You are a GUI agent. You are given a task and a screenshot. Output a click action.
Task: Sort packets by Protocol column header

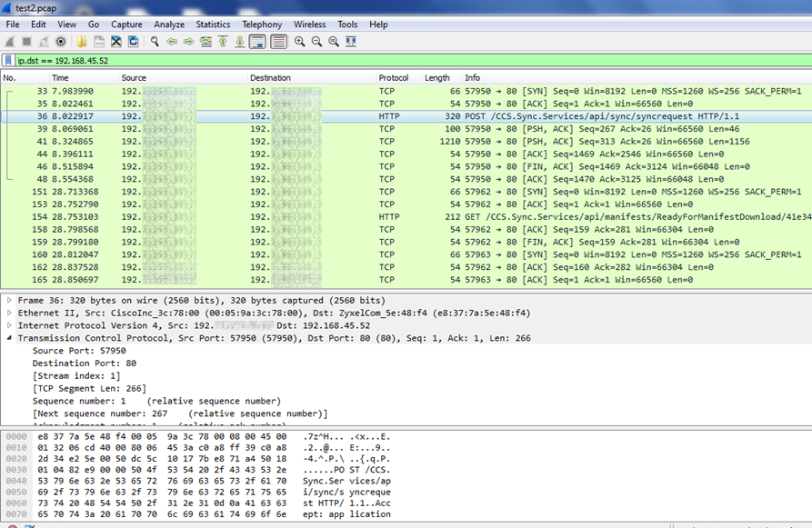point(394,78)
